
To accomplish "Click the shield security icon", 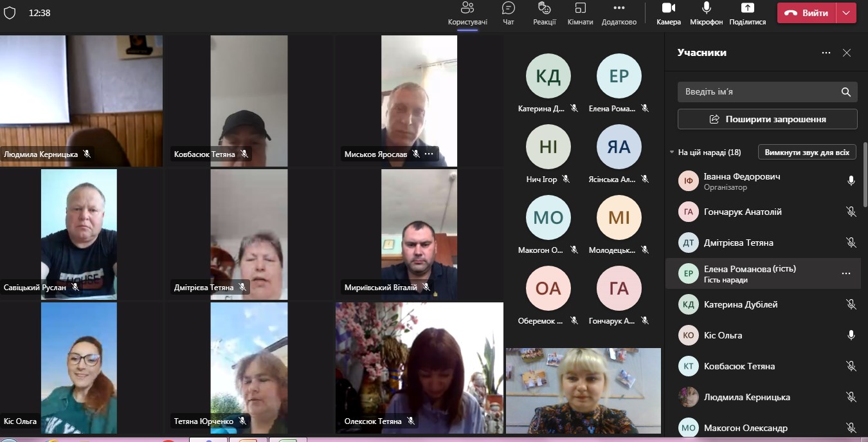I will tap(10, 13).
